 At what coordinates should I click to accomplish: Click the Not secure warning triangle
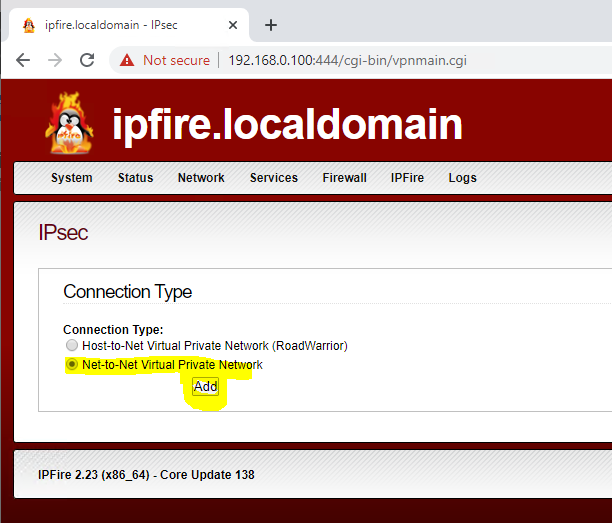point(127,60)
